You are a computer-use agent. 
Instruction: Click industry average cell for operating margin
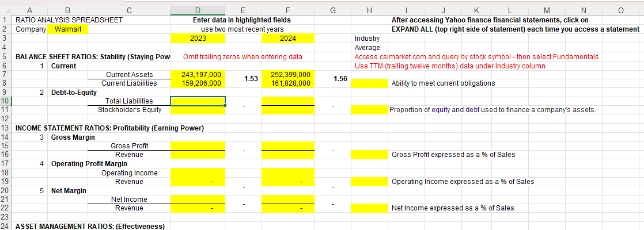click(370, 181)
